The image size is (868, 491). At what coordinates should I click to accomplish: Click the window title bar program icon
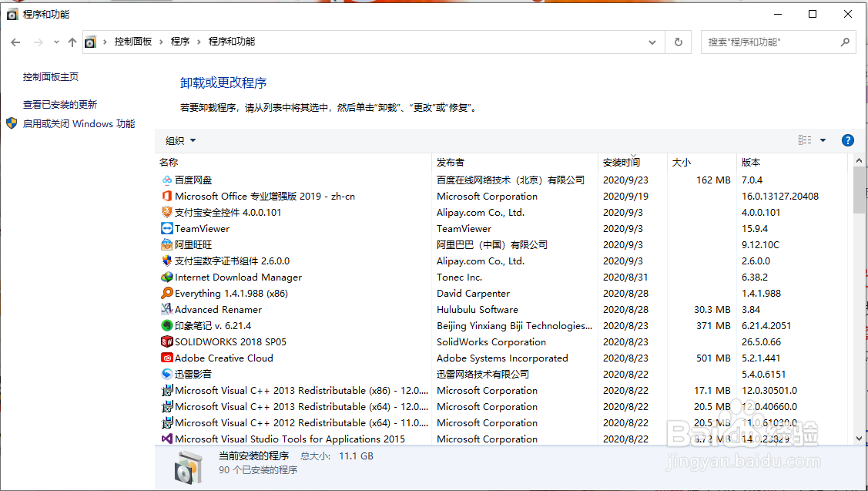12,15
